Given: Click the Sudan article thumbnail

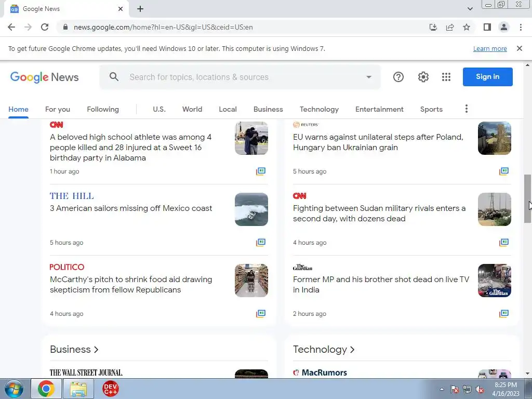Looking at the screenshot, I should point(495,209).
